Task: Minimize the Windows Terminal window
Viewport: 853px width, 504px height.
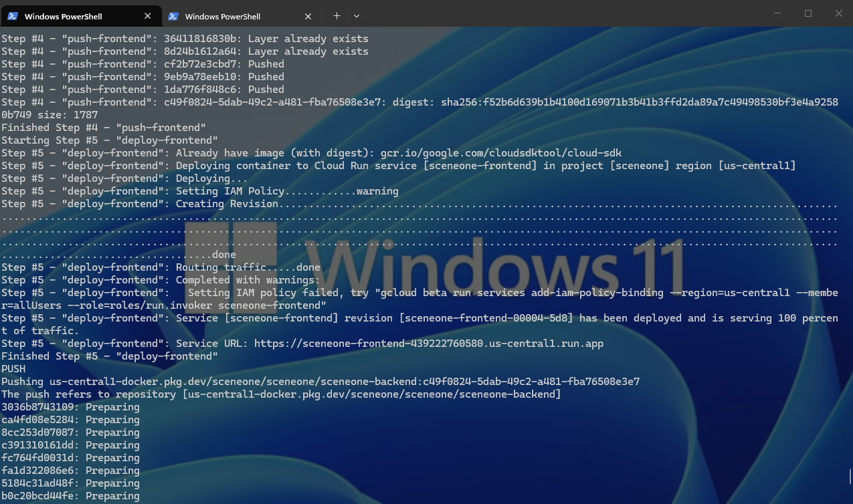Action: tap(777, 13)
